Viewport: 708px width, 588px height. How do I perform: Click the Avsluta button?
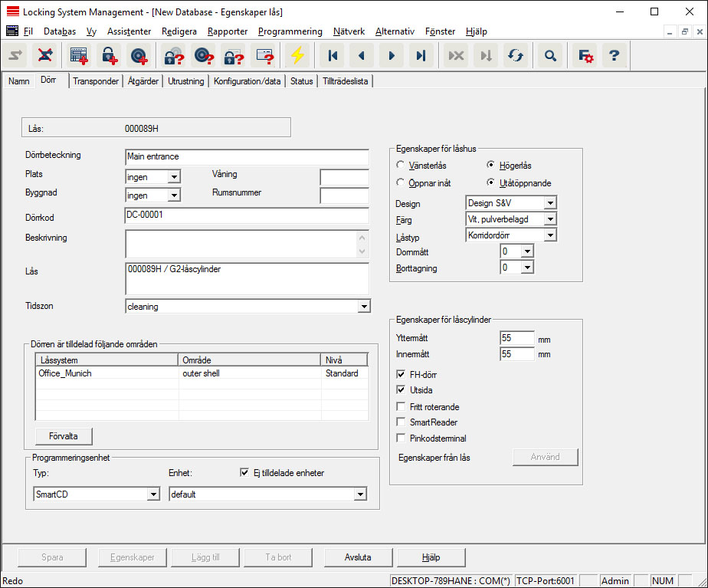coord(358,557)
